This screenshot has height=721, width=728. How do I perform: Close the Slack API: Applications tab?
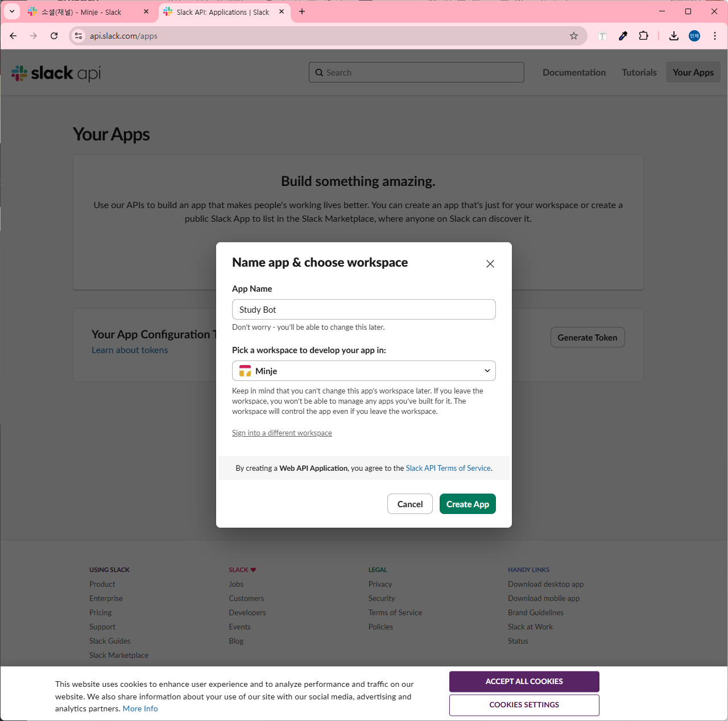pos(282,11)
